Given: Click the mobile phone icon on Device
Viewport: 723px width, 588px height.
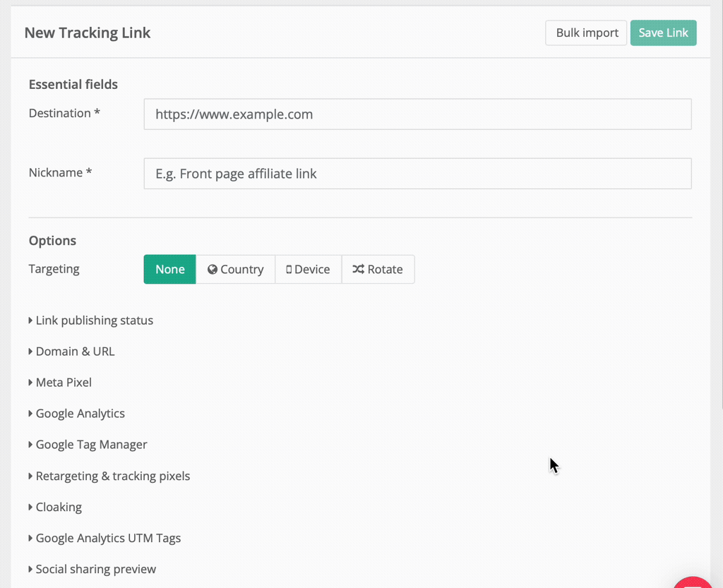Looking at the screenshot, I should [289, 270].
